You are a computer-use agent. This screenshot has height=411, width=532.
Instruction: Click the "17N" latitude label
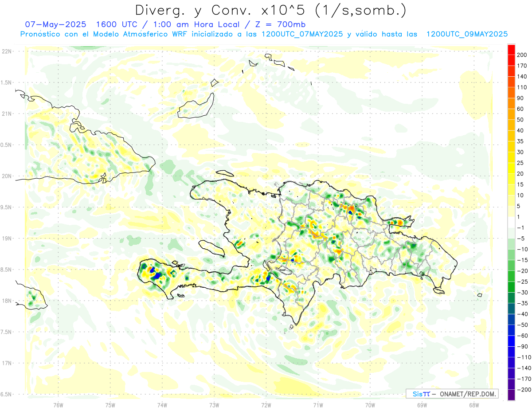click(x=6, y=363)
